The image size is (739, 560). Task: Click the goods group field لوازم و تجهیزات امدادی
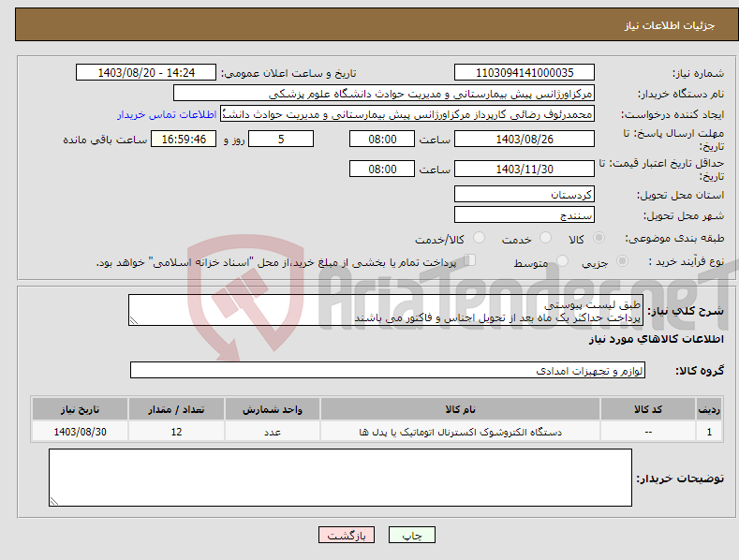pyautogui.click(x=388, y=371)
